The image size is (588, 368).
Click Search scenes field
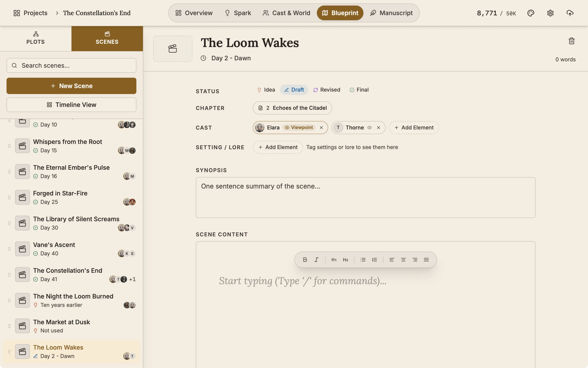click(71, 65)
